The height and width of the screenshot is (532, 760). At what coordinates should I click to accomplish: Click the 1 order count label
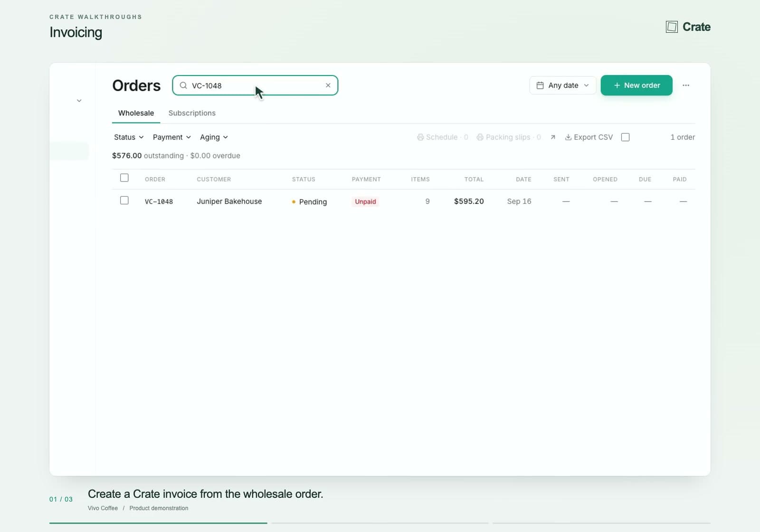pos(683,137)
